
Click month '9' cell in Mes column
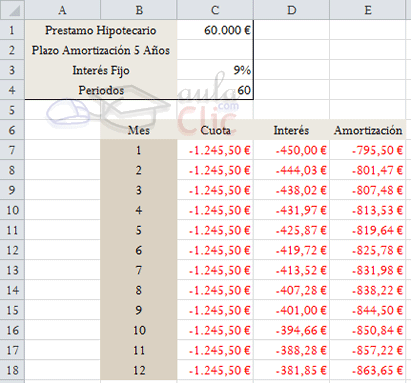pyautogui.click(x=139, y=310)
